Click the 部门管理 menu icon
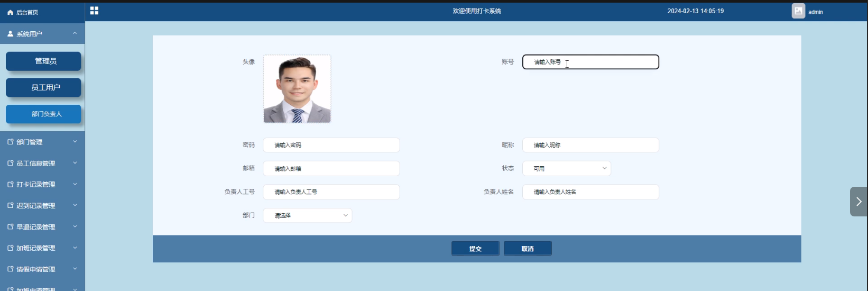The width and height of the screenshot is (868, 291). click(x=11, y=142)
